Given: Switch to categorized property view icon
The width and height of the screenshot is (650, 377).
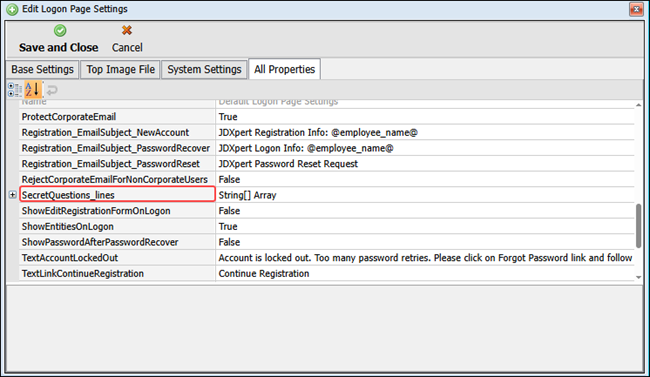Looking at the screenshot, I should point(15,90).
